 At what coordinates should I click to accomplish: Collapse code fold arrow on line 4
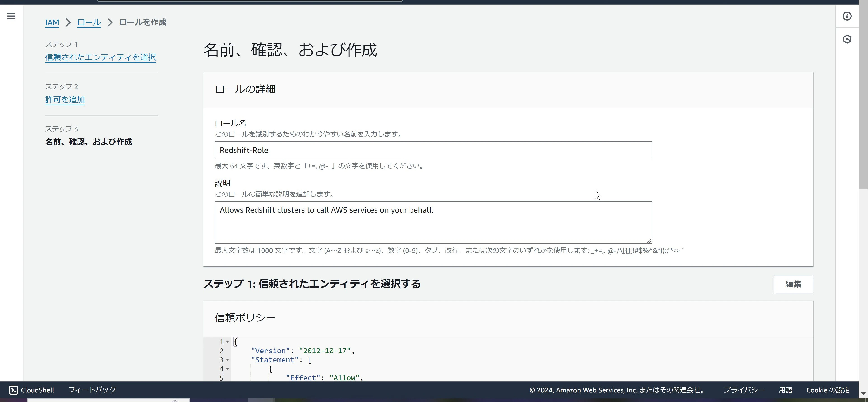[227, 369]
